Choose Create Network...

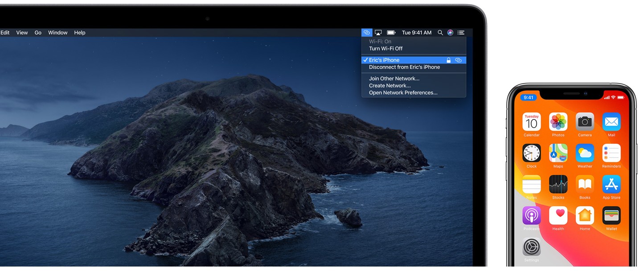tap(414, 86)
